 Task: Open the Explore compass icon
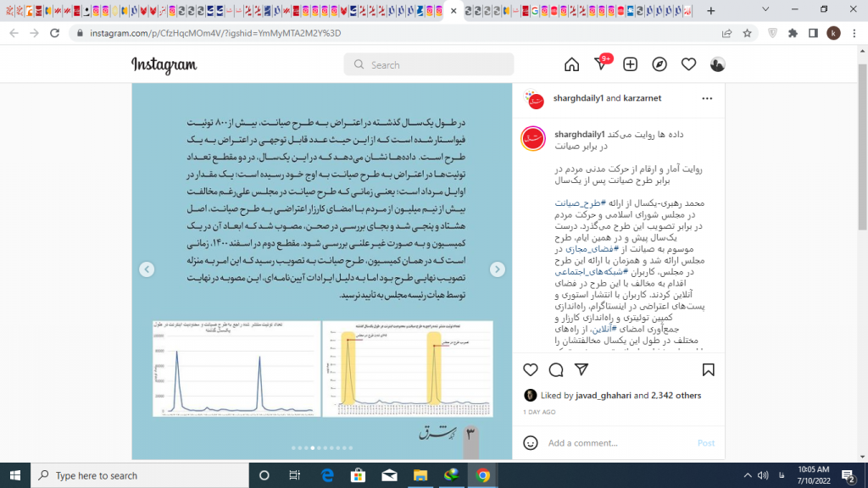click(659, 65)
